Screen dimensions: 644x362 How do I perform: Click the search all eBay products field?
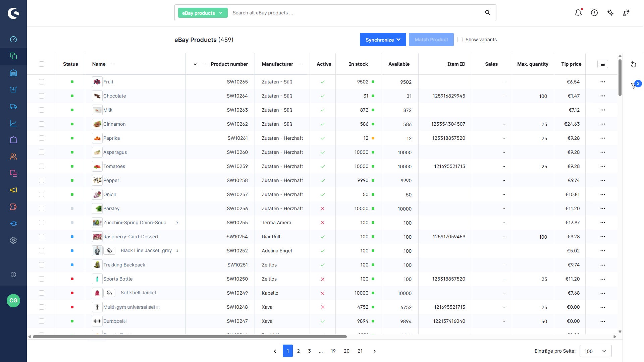point(356,13)
